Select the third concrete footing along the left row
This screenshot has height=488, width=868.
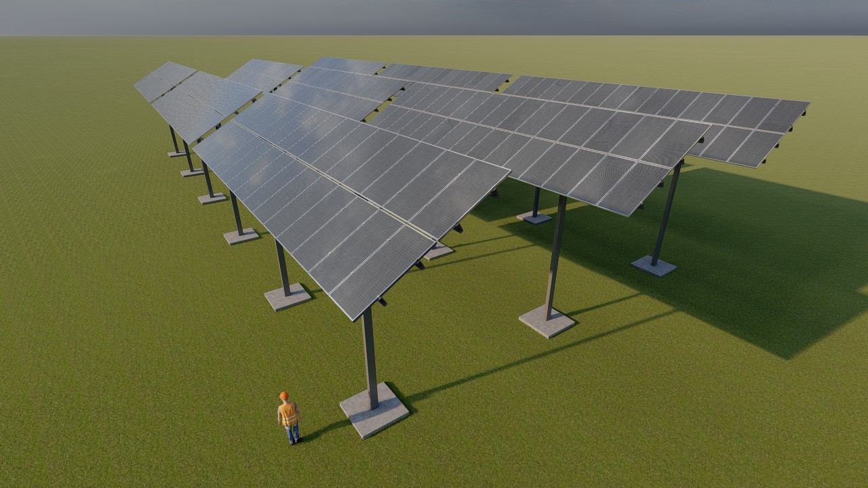point(212,199)
